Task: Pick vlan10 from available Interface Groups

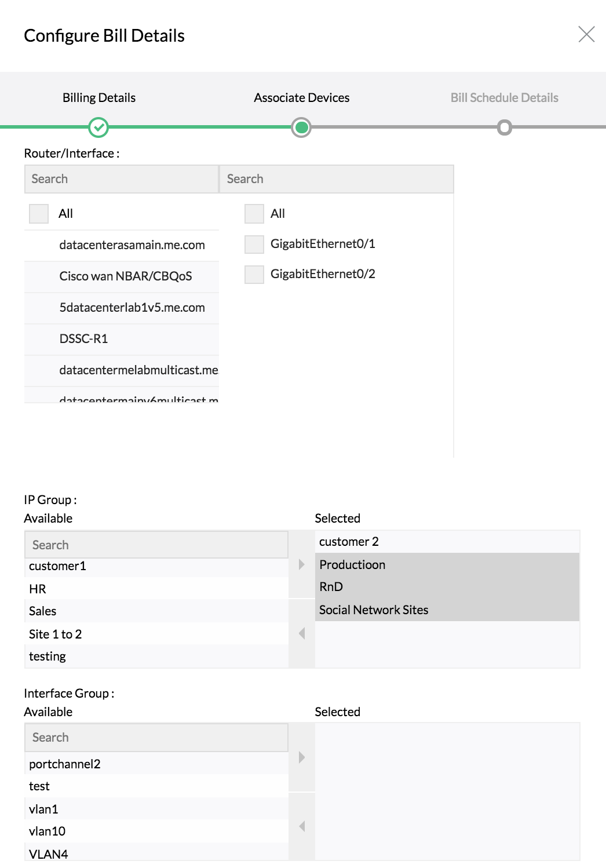Action: pos(47,831)
